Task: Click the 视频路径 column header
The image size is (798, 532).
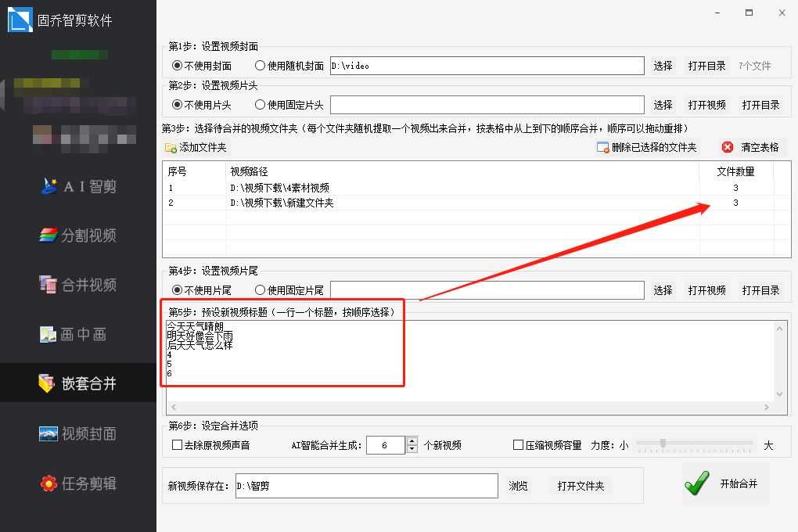Action: (x=462, y=171)
